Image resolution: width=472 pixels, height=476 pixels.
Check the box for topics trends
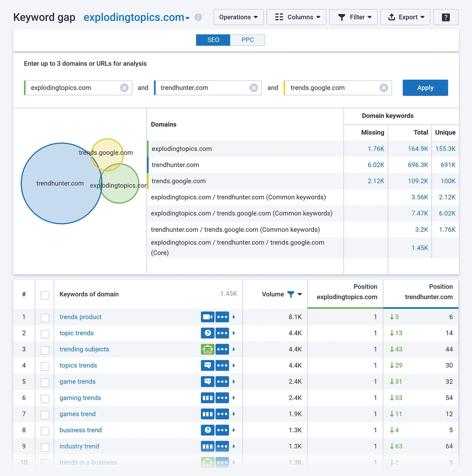coord(45,366)
